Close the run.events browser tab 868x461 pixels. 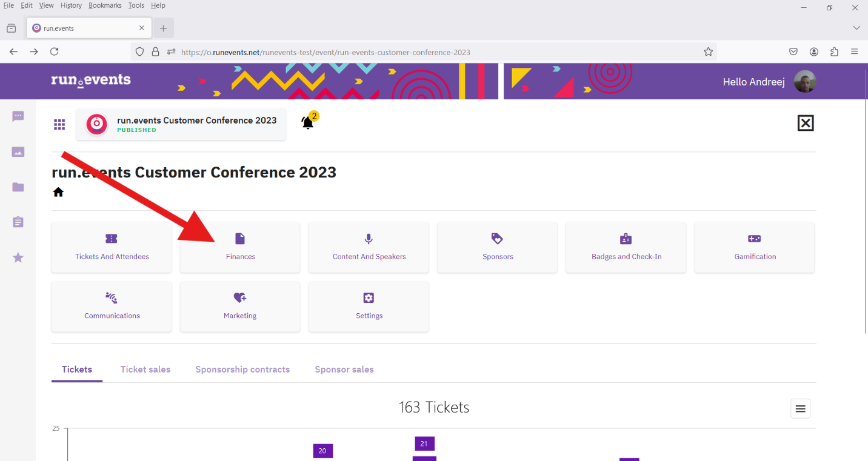(x=142, y=28)
